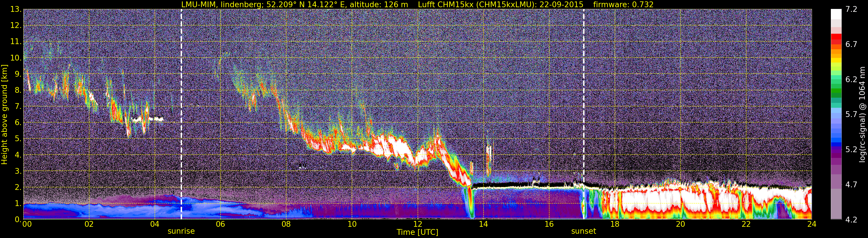Click the y-axis tick label '8.'
Screen dimensions: 868x238
(x=18, y=90)
